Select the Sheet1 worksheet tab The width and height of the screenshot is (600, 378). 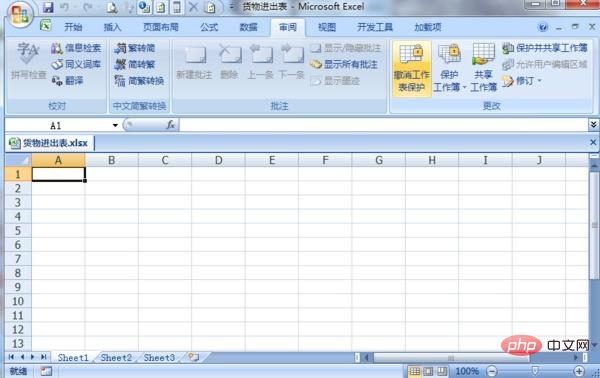73,358
